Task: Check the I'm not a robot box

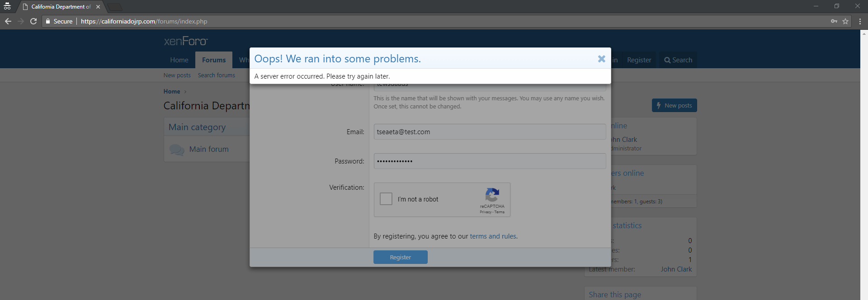Action: (386, 199)
